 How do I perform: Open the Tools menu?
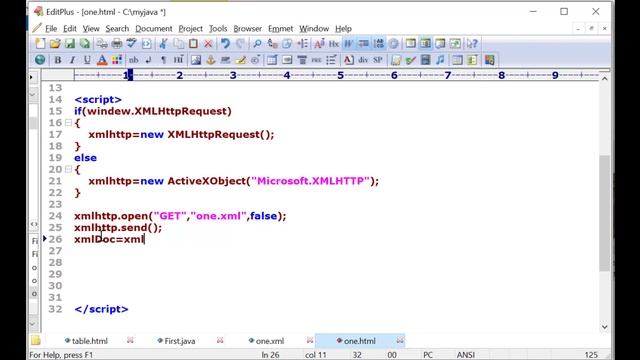point(218,29)
